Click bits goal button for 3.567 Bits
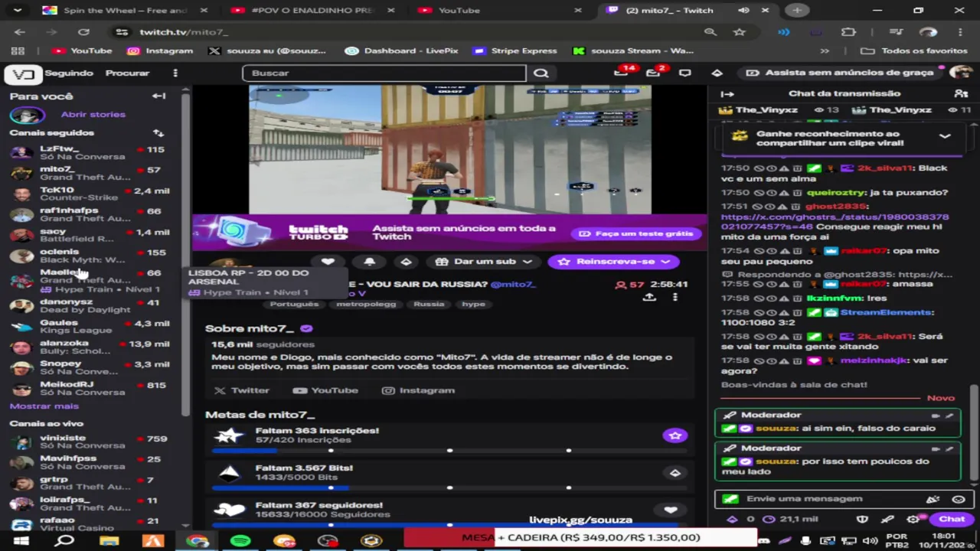The width and height of the screenshot is (980, 551). [675, 473]
